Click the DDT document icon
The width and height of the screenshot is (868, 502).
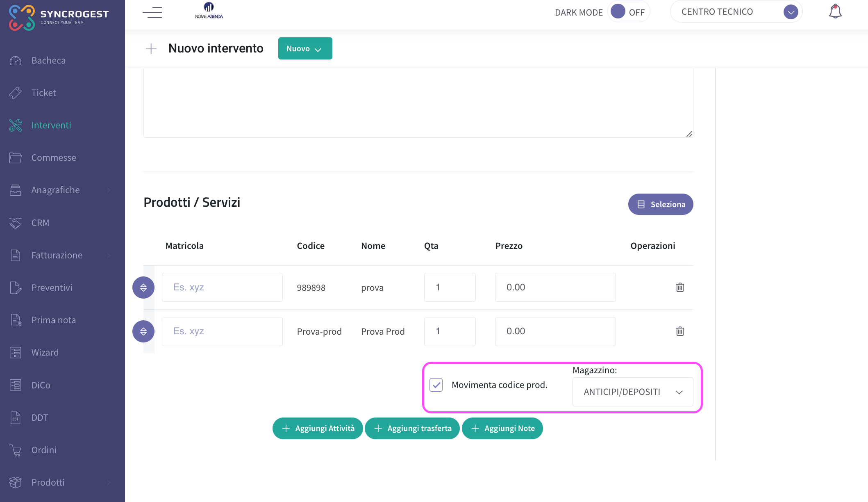pos(16,418)
